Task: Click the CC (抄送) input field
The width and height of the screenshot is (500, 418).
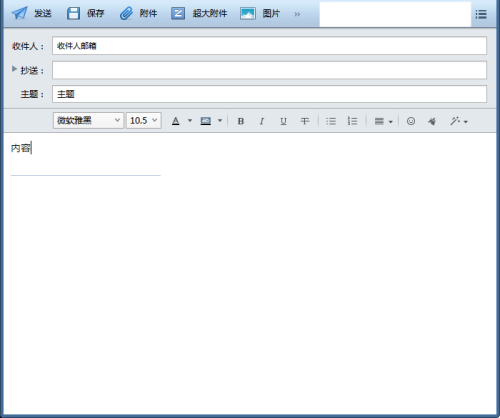Action: pos(269,70)
